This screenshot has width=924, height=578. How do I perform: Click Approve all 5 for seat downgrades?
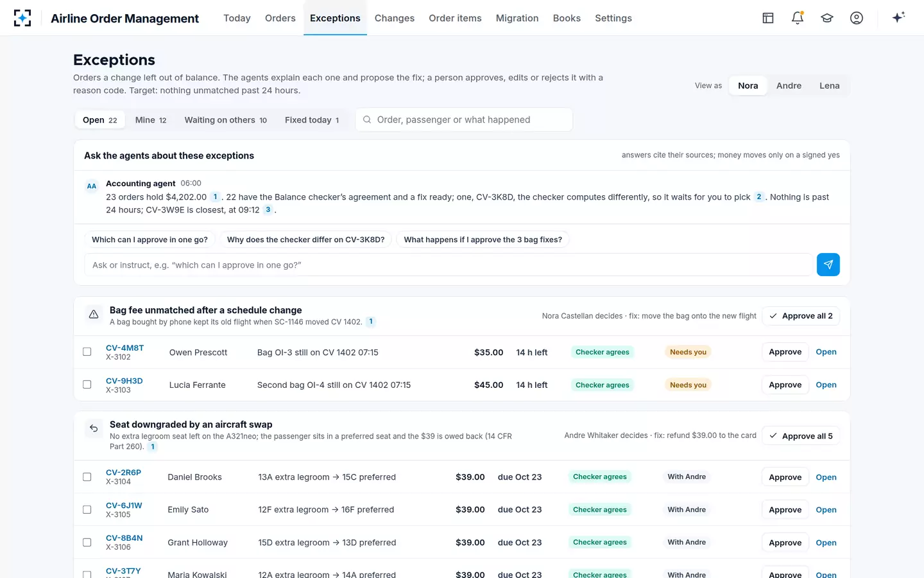[x=801, y=436]
